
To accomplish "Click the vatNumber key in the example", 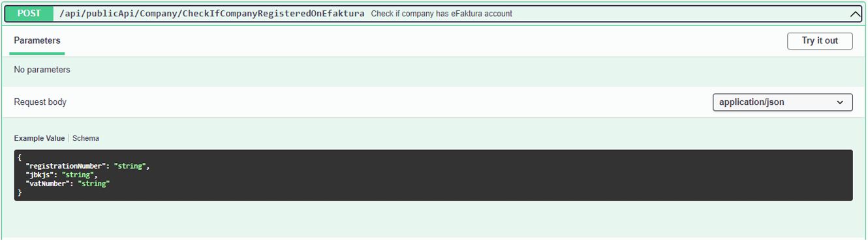I will [x=47, y=184].
